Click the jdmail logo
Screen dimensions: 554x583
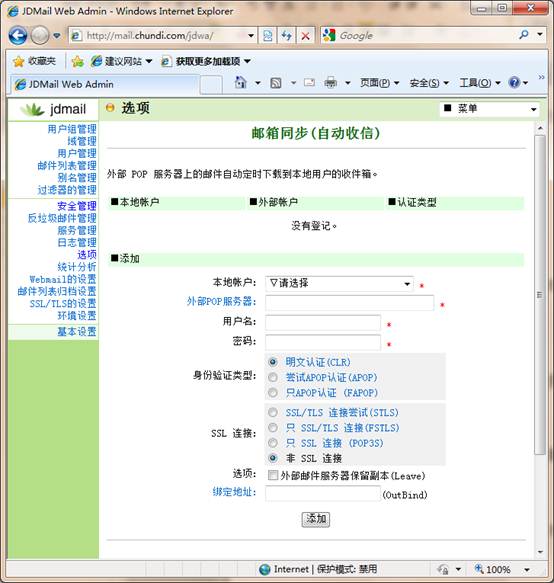pyautogui.click(x=53, y=109)
